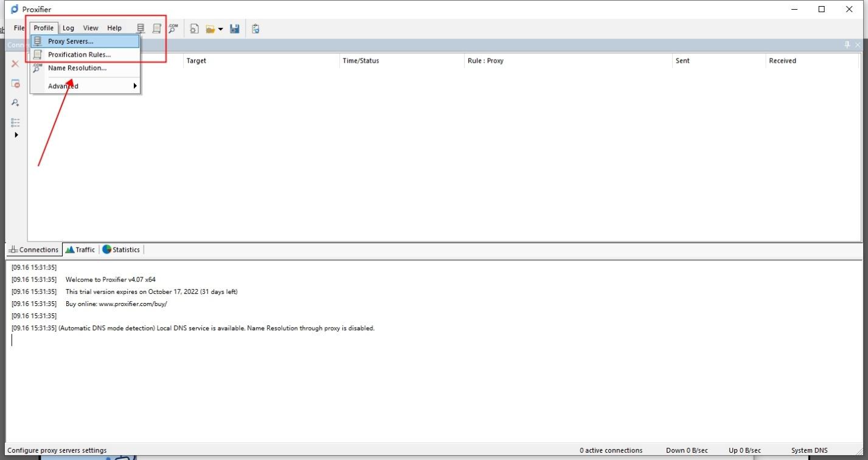Click the magnifier search icon in sidebar

15,102
